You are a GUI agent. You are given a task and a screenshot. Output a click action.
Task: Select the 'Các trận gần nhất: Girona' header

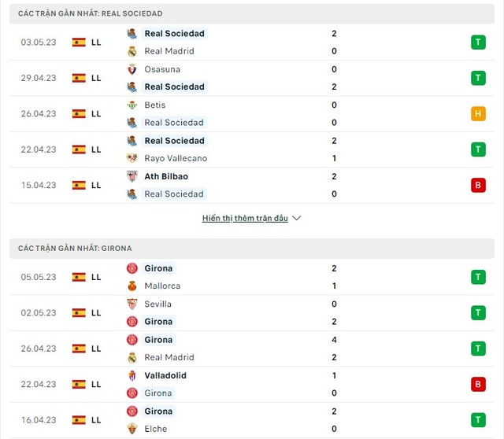coord(252,249)
